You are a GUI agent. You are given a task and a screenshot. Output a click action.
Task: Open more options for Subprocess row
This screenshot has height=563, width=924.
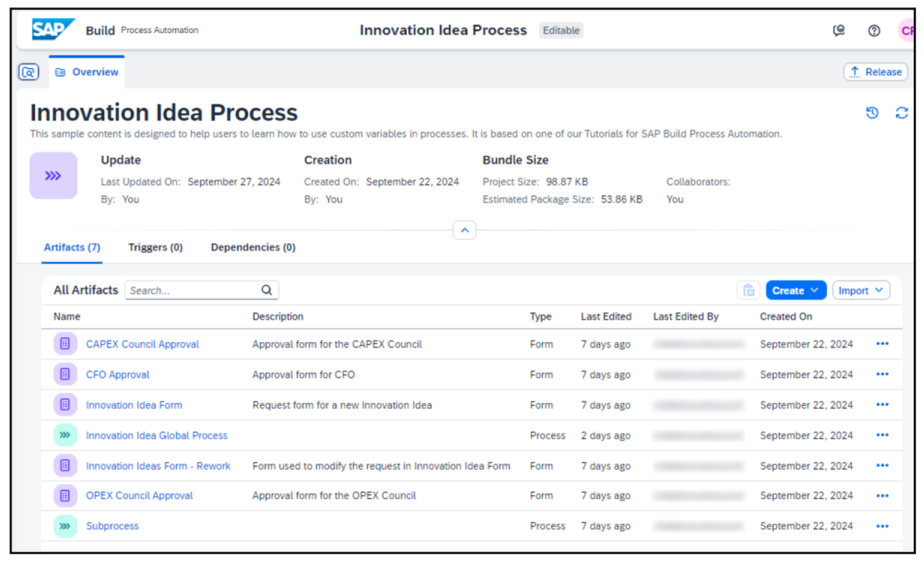click(x=882, y=526)
